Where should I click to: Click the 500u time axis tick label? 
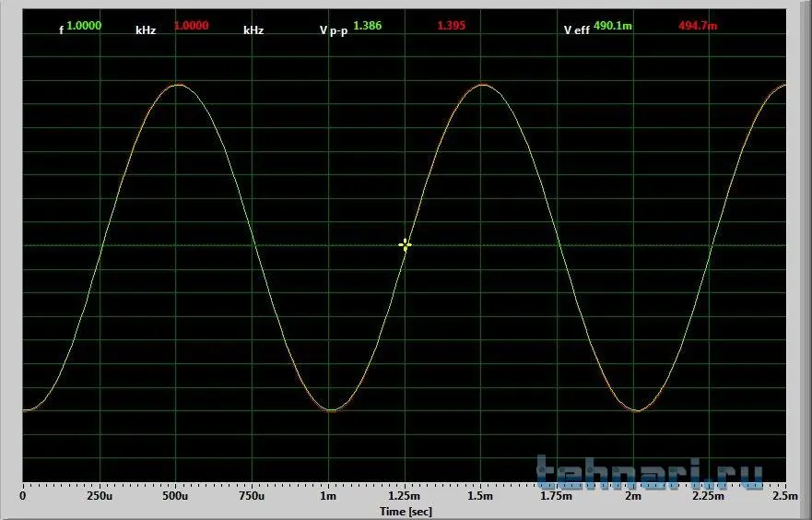click(x=175, y=496)
